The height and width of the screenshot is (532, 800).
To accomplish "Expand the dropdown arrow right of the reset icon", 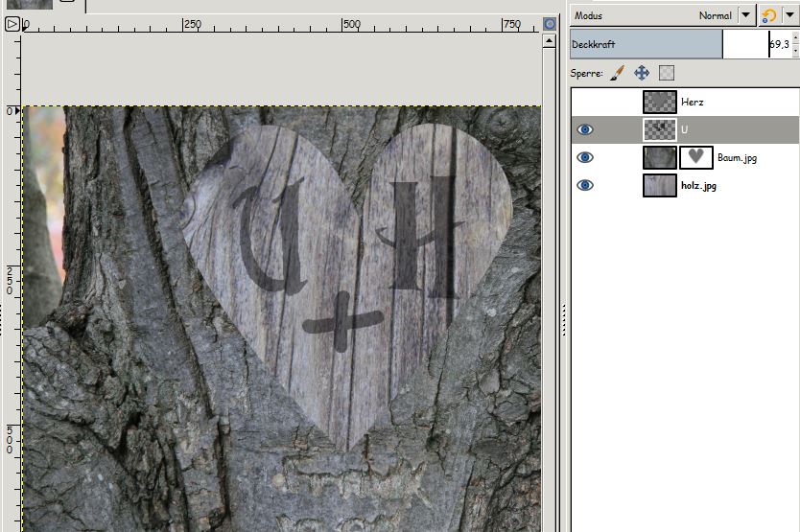I will click(x=788, y=15).
